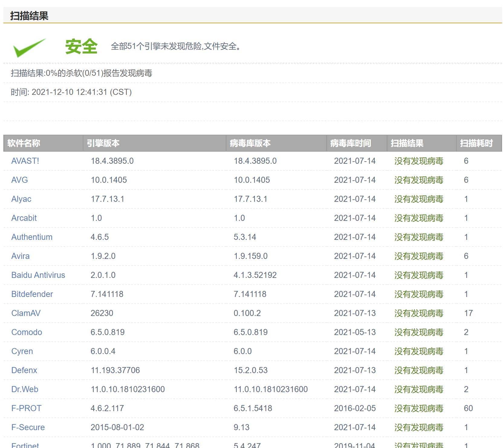
Task: Select Defenx database version 15.2.0.53
Action: coord(251,370)
